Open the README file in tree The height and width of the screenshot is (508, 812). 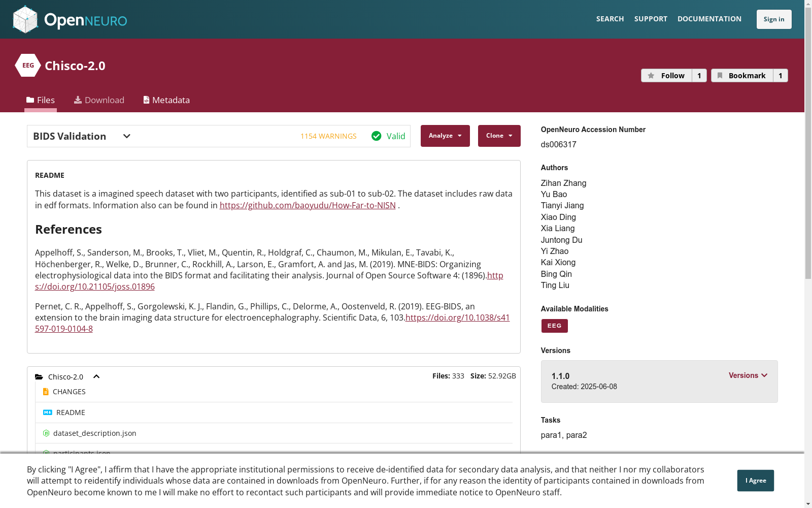coord(71,412)
